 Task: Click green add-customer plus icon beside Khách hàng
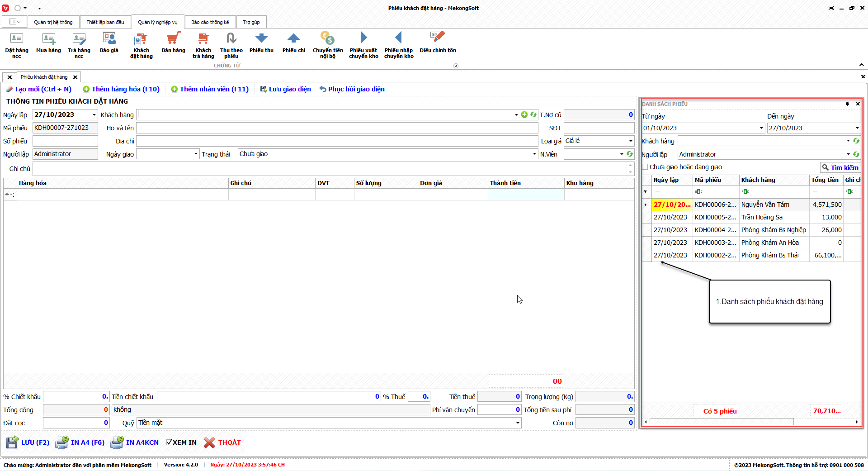(524, 115)
